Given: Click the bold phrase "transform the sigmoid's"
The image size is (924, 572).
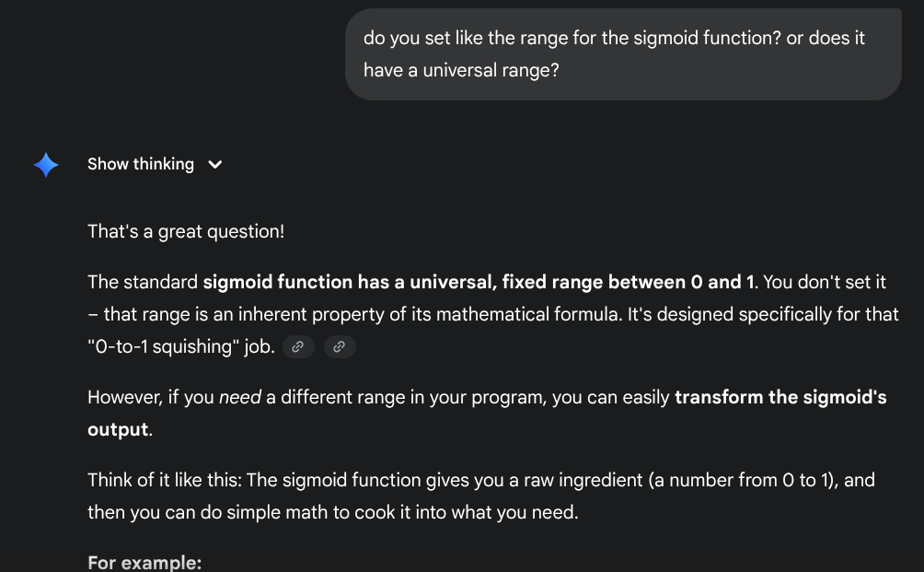Looking at the screenshot, I should (780, 398).
